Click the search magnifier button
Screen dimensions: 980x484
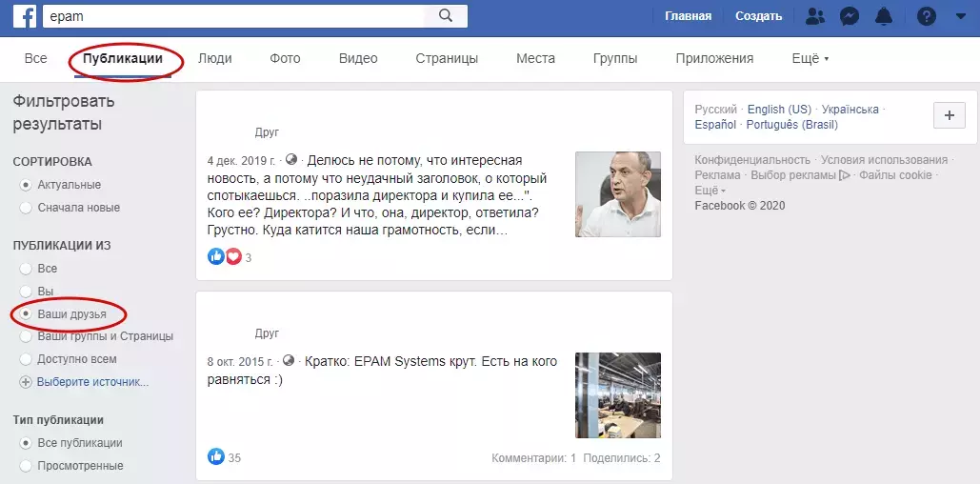coord(446,16)
